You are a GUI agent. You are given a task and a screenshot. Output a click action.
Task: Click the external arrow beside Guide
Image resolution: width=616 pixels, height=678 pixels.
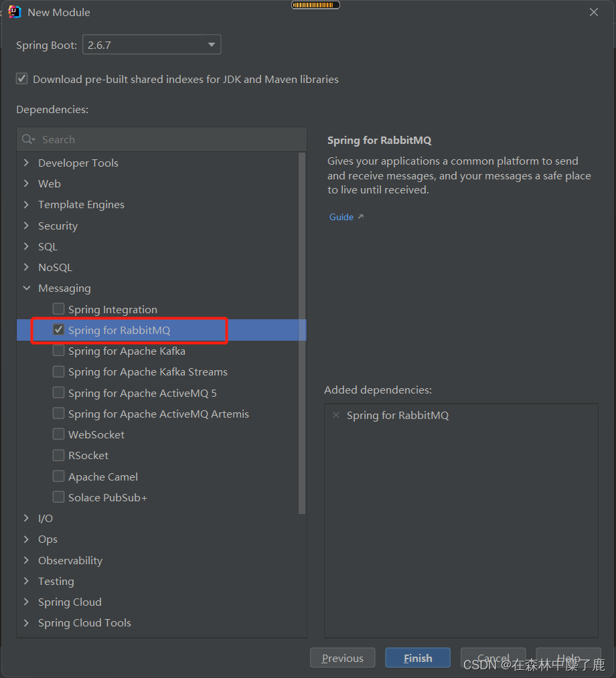[361, 217]
